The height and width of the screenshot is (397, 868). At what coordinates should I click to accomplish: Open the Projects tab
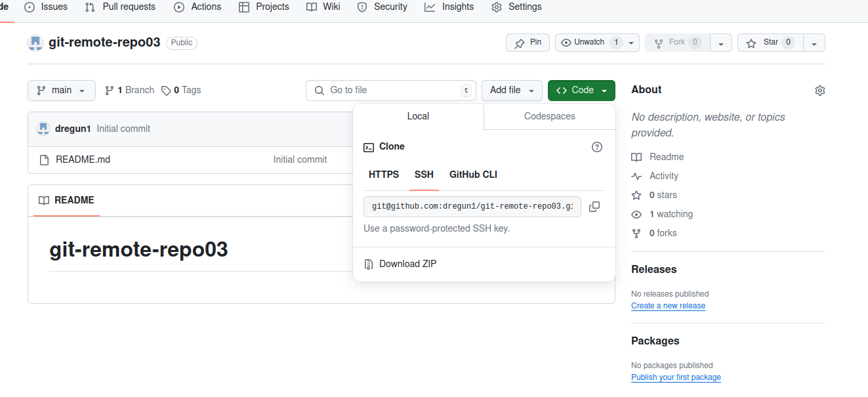pyautogui.click(x=264, y=7)
